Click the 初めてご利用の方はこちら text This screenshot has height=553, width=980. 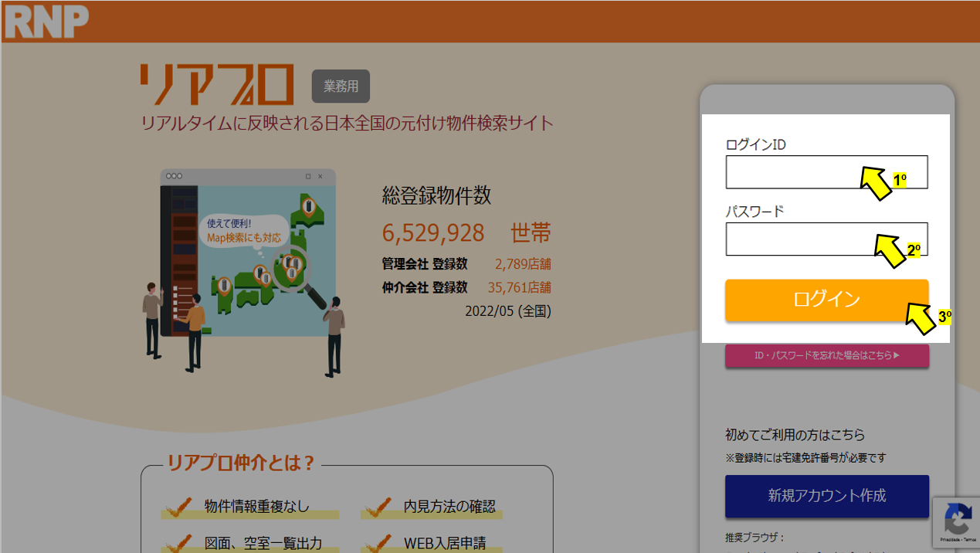click(x=795, y=435)
